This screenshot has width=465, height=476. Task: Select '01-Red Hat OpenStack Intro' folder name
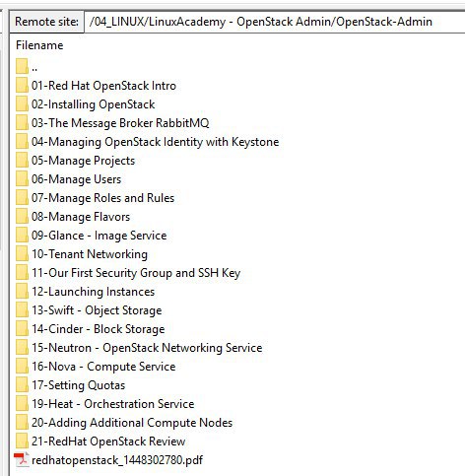point(103,86)
